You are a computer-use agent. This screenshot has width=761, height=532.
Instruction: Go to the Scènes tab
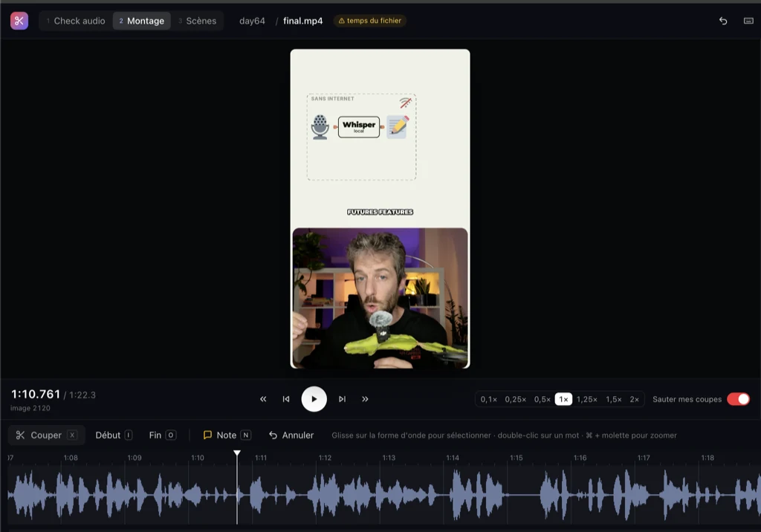point(197,21)
